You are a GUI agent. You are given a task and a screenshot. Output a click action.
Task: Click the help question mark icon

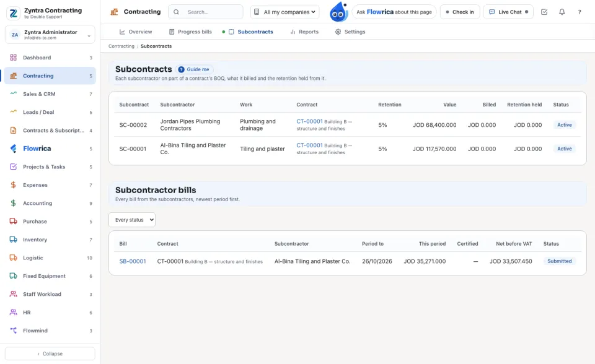point(580,12)
